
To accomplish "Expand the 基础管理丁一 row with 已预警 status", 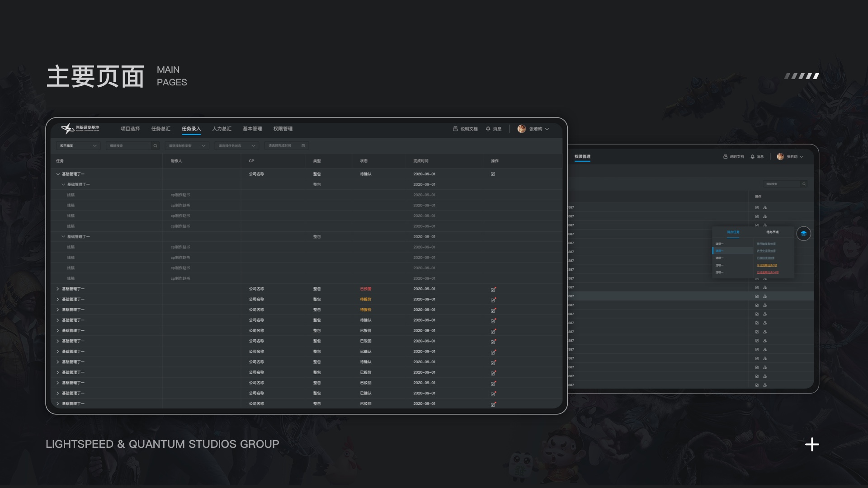I will click(x=58, y=289).
